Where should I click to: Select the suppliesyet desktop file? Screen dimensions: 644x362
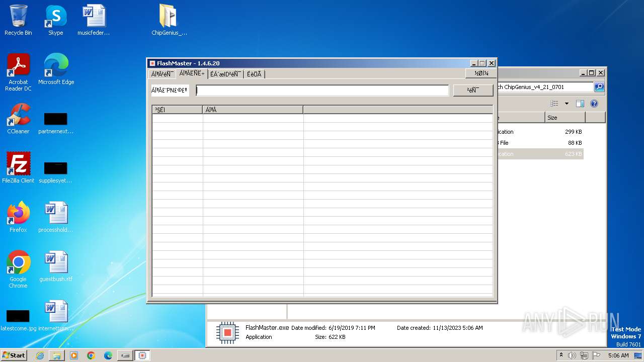point(56,172)
